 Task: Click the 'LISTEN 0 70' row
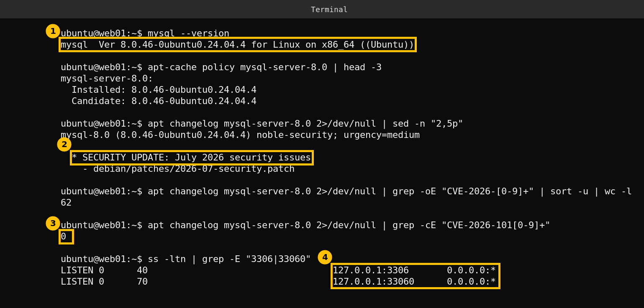[x=278, y=282]
